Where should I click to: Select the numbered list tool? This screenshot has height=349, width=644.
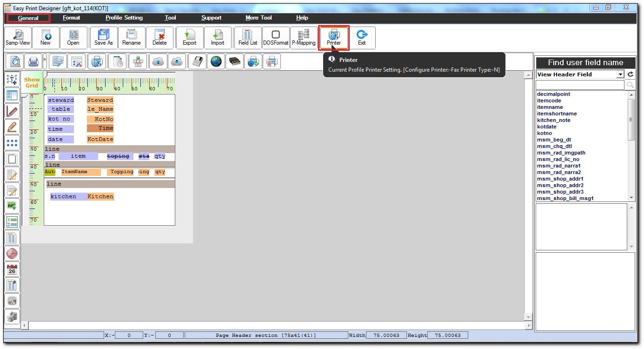click(x=12, y=222)
